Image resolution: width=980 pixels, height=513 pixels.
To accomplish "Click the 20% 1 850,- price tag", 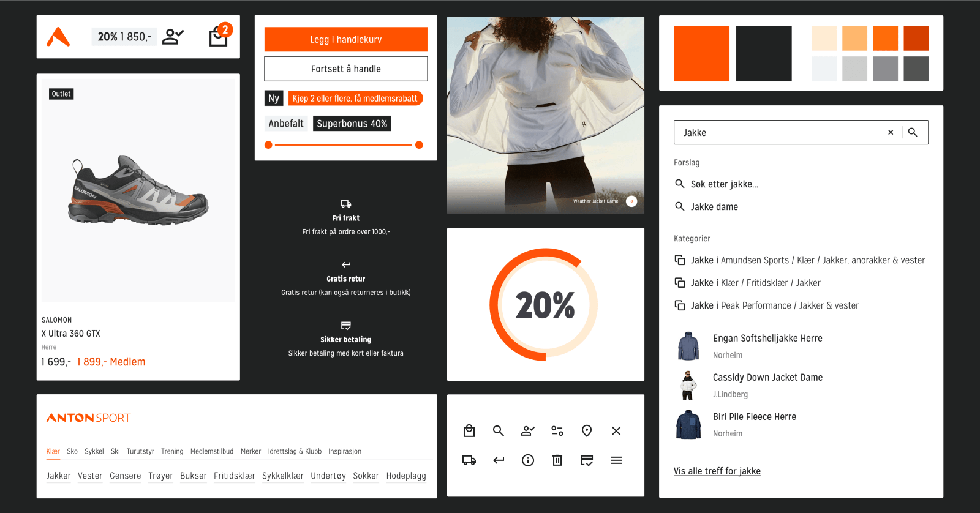I will tap(124, 37).
